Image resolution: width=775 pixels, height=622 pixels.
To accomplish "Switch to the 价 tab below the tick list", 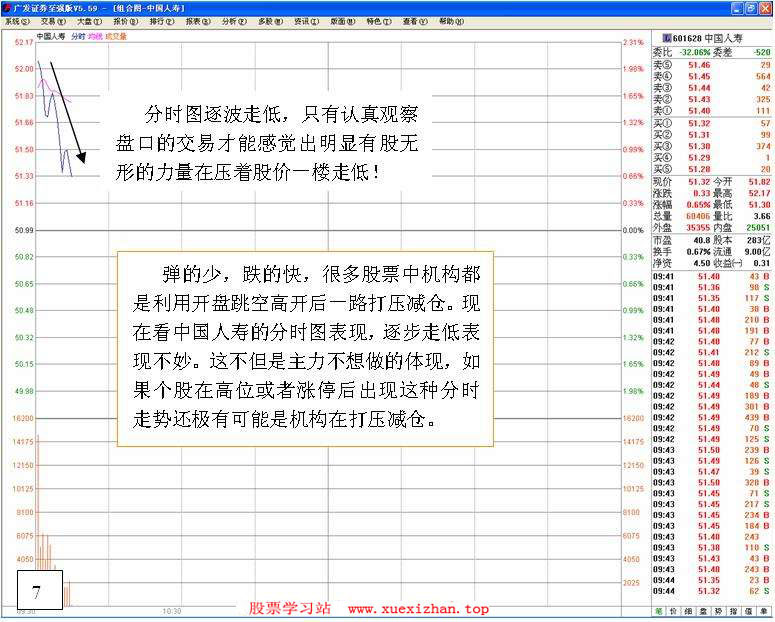I will [x=674, y=612].
